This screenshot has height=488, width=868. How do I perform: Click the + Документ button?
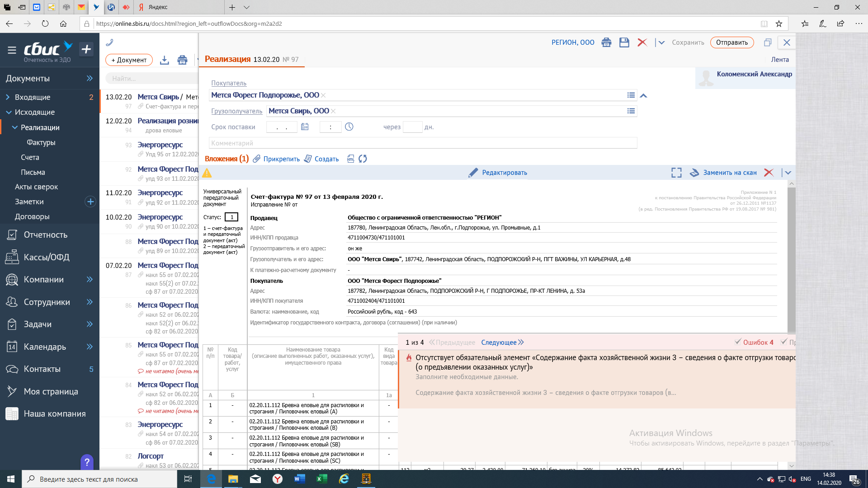[129, 60]
